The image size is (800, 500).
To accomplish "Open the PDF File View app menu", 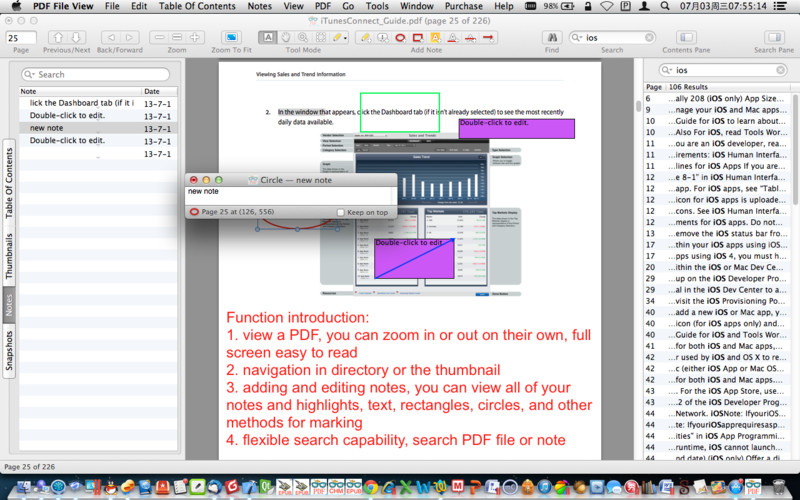I will coord(63,6).
